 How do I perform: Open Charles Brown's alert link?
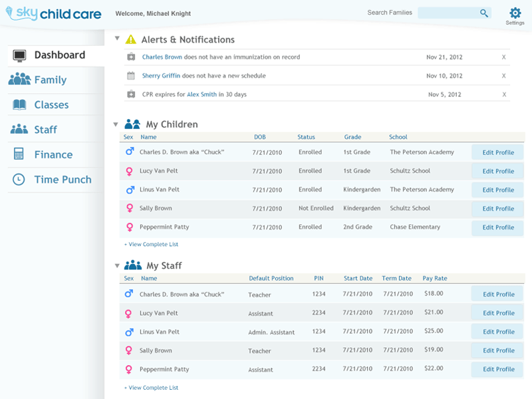[160, 57]
